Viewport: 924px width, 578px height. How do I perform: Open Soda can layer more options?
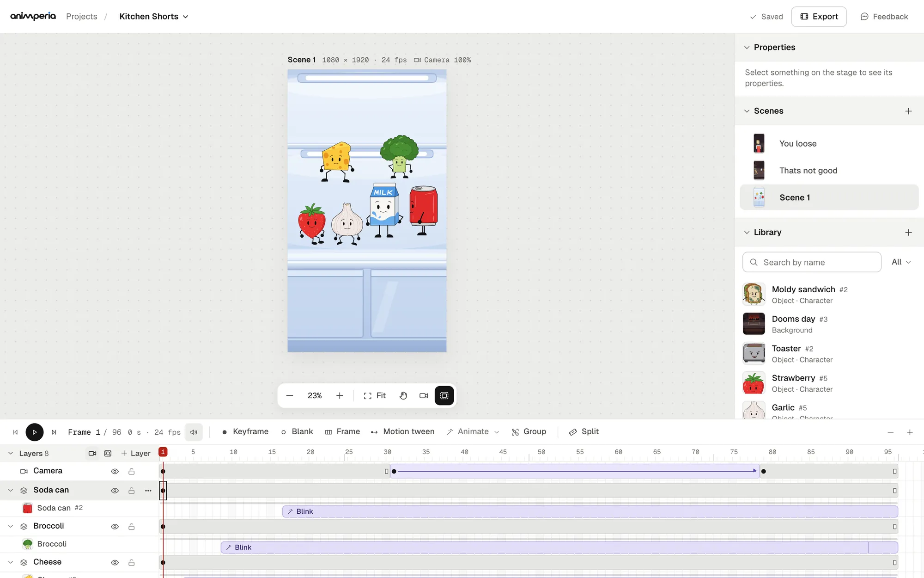[x=148, y=491]
